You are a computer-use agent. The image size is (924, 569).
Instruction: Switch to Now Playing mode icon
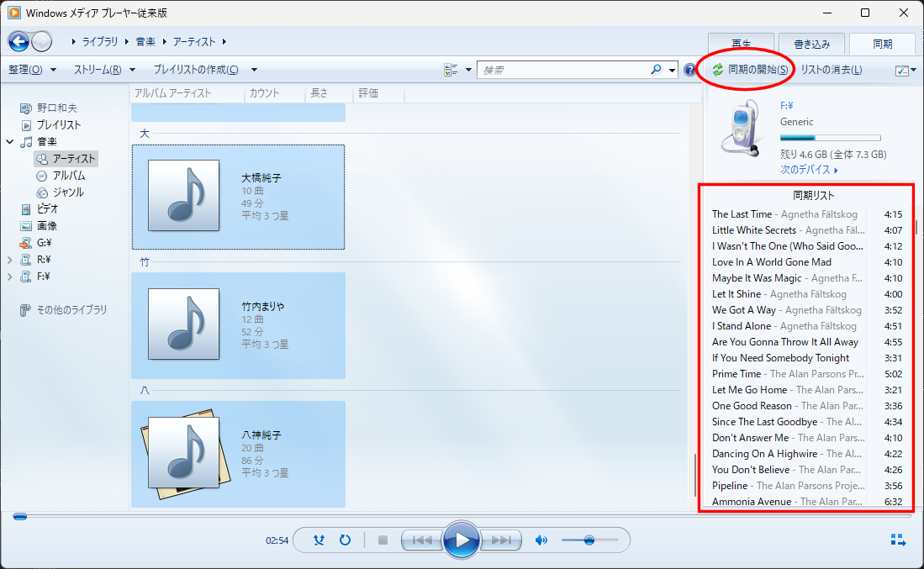click(898, 540)
